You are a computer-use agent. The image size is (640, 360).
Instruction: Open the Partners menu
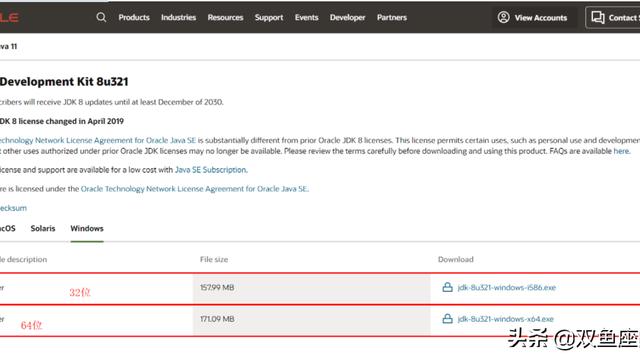pos(392,18)
